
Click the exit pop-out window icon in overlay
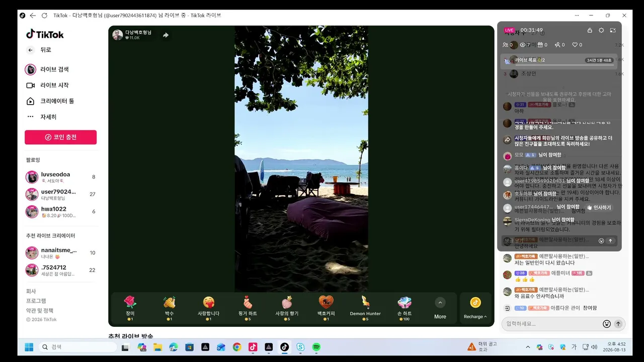point(613,30)
